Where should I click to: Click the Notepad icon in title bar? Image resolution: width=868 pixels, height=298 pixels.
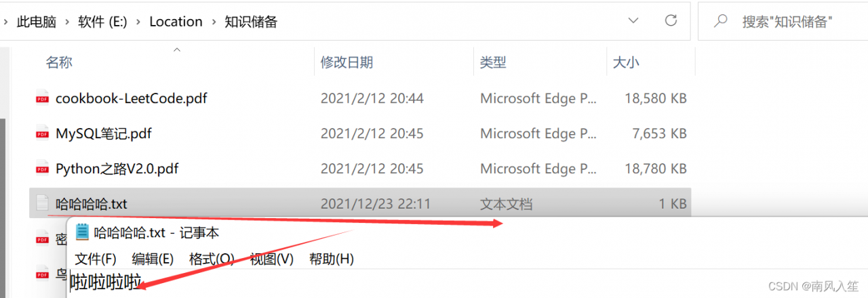coord(83,232)
